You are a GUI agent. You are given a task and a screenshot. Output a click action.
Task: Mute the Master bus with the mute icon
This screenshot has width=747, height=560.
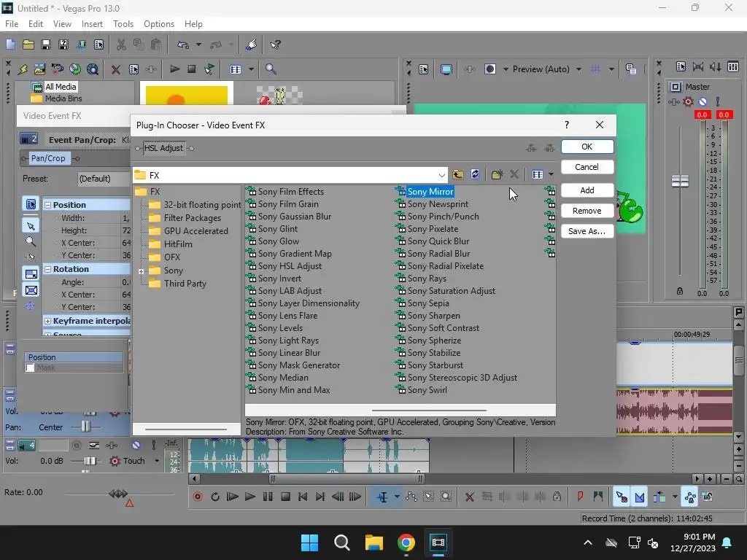pos(703,101)
